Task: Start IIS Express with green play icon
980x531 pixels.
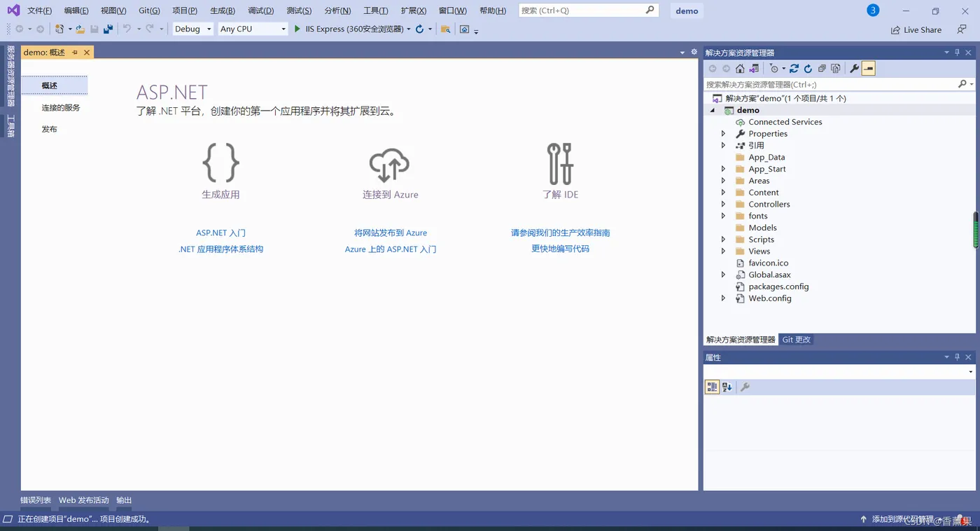Action: [x=297, y=29]
